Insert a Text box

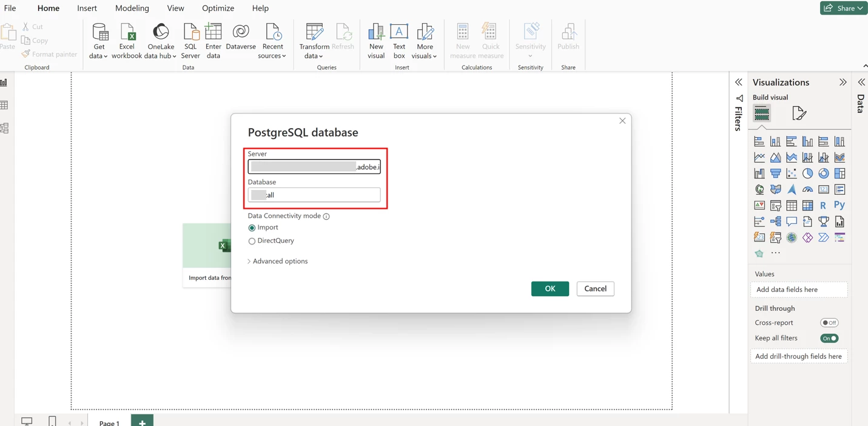coord(399,41)
